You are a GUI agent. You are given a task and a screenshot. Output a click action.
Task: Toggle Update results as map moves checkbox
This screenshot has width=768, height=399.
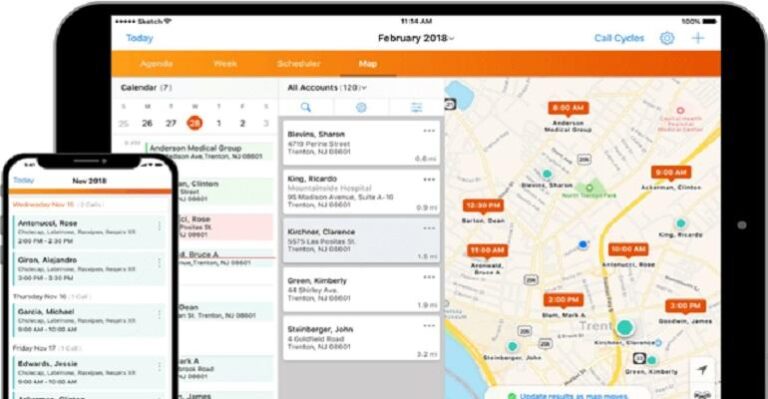click(x=512, y=396)
